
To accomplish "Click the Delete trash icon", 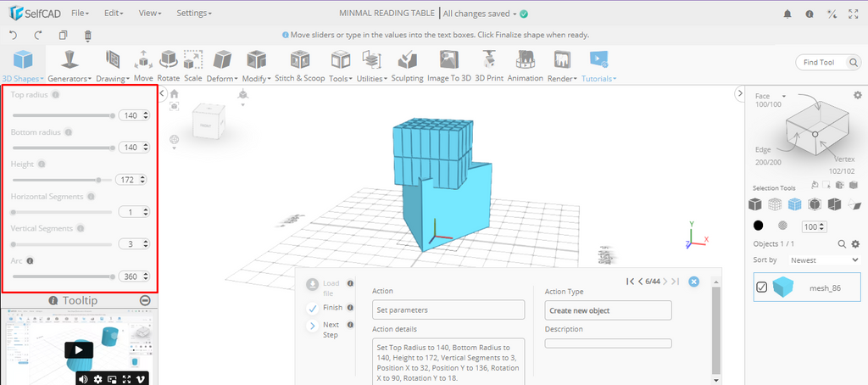I will click(x=87, y=36).
